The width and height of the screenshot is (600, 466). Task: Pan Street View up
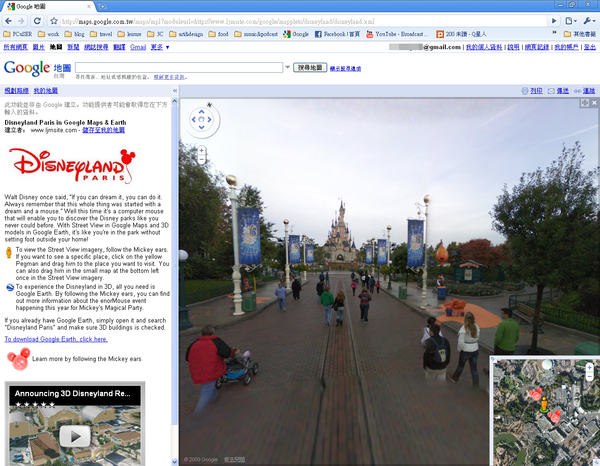[201, 112]
